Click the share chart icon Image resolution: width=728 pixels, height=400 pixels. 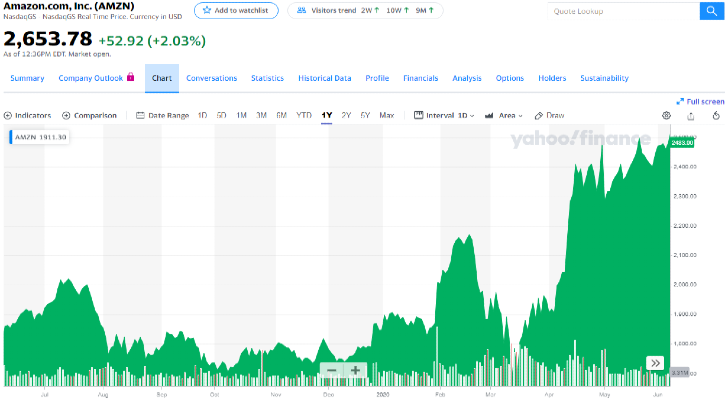tap(690, 116)
